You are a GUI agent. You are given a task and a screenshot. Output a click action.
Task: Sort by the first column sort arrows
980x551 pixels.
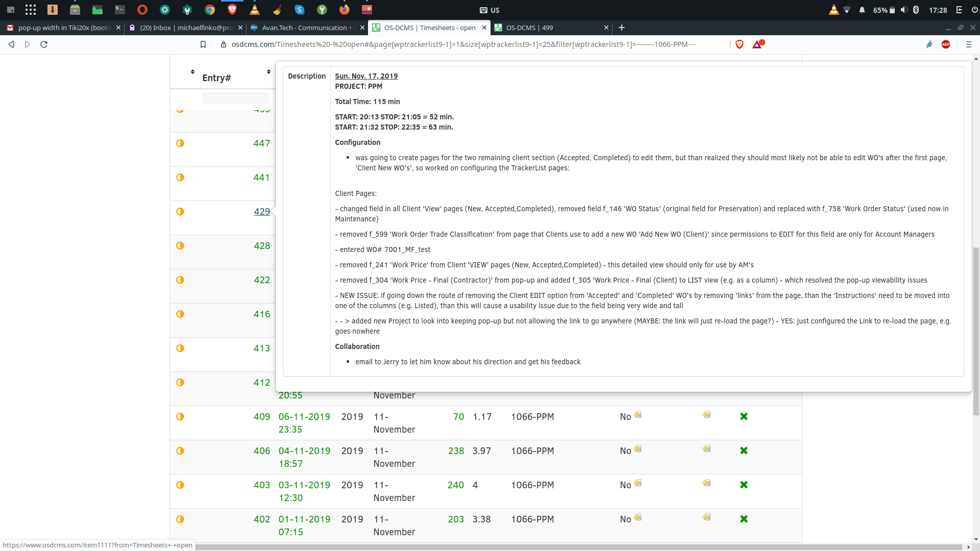(192, 72)
